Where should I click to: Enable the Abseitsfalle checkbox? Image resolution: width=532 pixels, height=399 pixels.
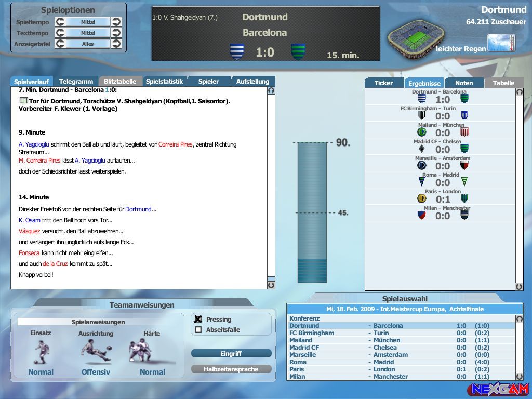(x=198, y=330)
